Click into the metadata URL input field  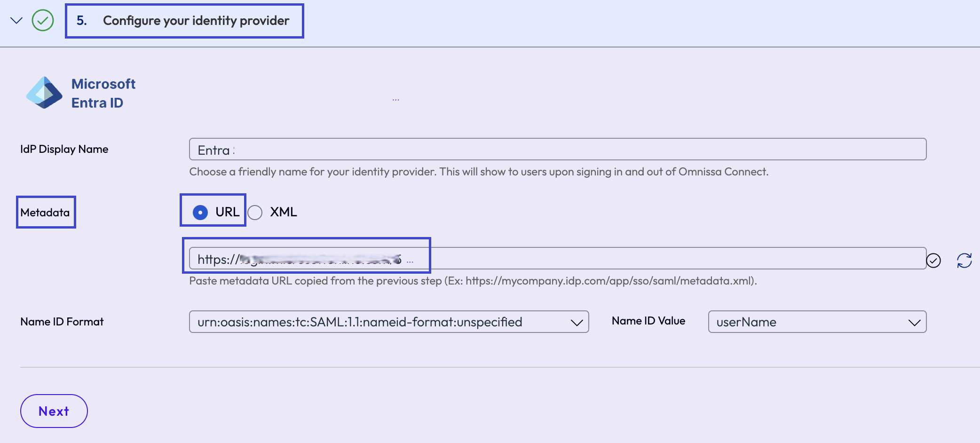[558, 258]
